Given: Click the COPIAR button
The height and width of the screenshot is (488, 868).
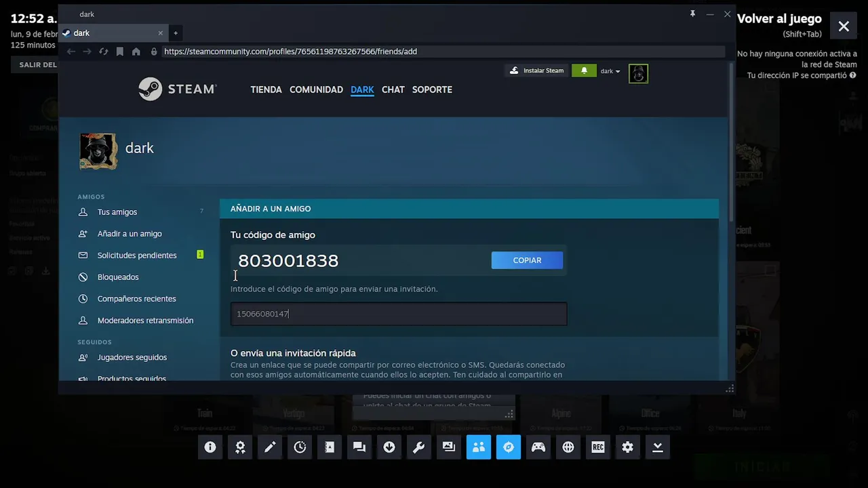Looking at the screenshot, I should 527,260.
